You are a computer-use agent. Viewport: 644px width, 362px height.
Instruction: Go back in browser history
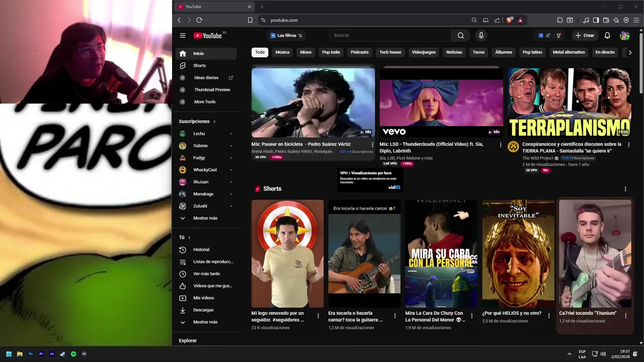(179, 20)
